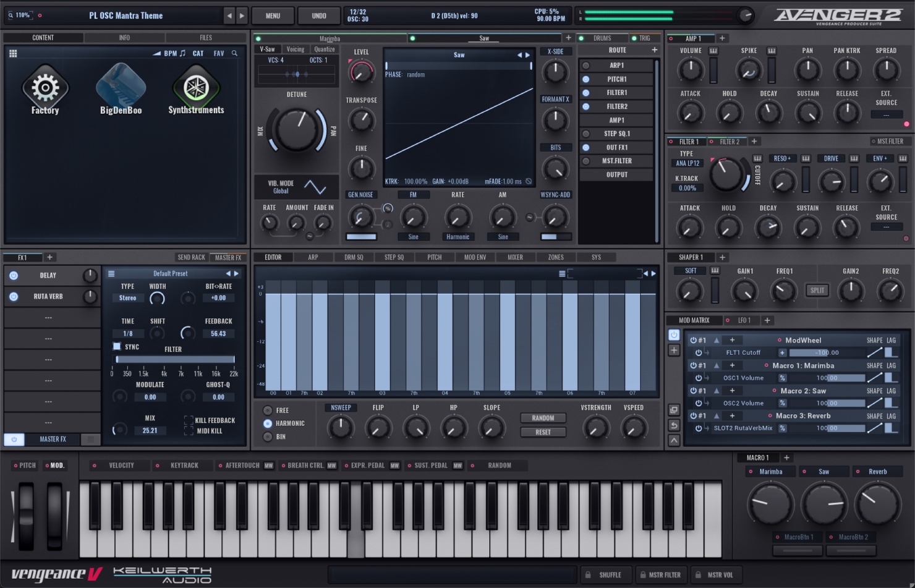This screenshot has width=915, height=588.
Task: Enable the delay SYNC checkbox
Action: click(x=117, y=347)
